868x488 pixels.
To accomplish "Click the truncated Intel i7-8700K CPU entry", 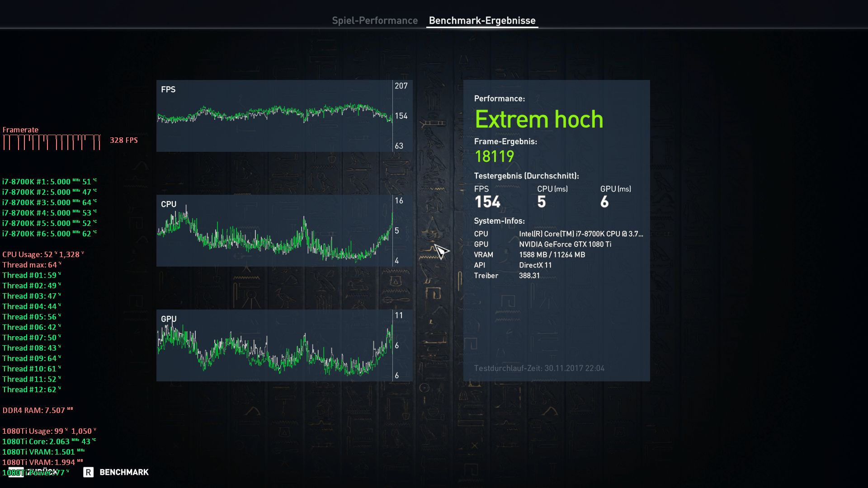I will [x=580, y=234].
